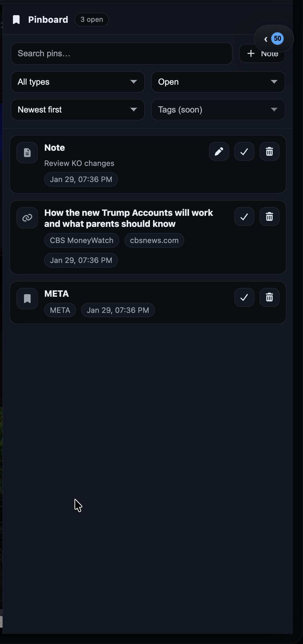Image resolution: width=303 pixels, height=644 pixels.
Task: Open the All types filter dropdown
Action: 78,82
